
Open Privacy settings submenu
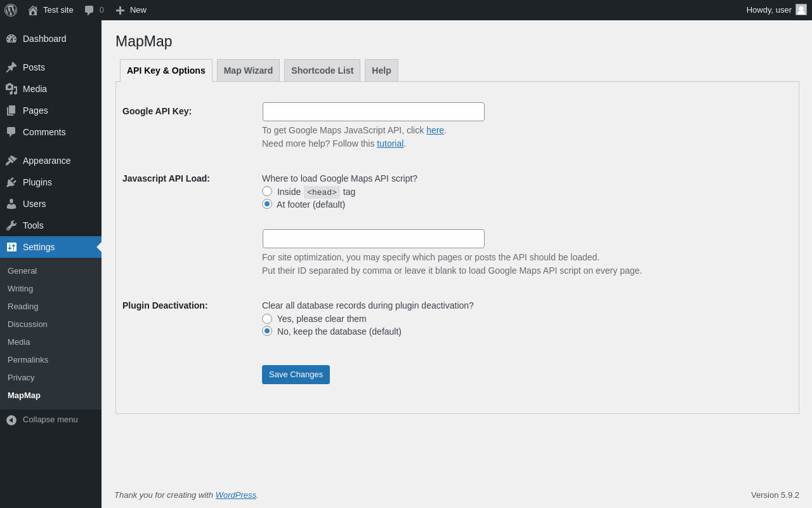21,378
